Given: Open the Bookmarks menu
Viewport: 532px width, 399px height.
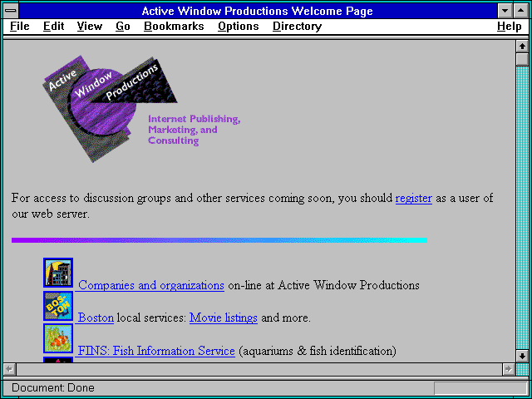Looking at the screenshot, I should coord(174,26).
